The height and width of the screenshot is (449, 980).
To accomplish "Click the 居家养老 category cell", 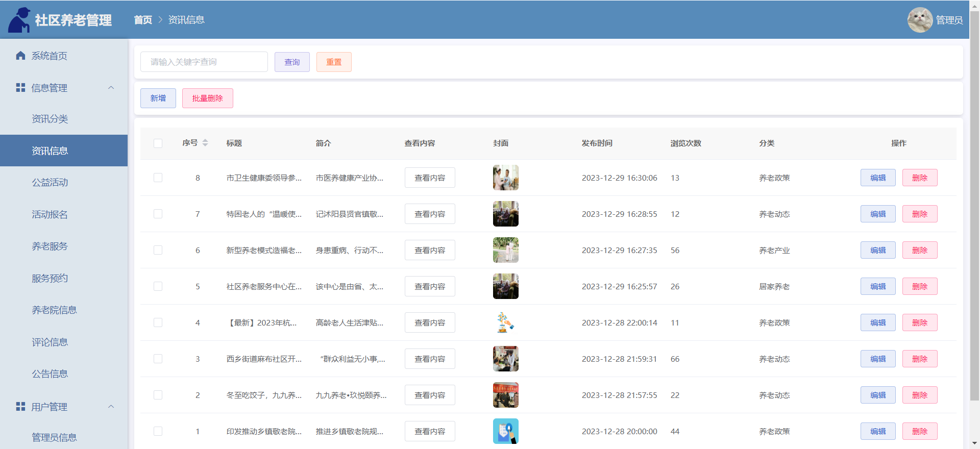I will (774, 286).
